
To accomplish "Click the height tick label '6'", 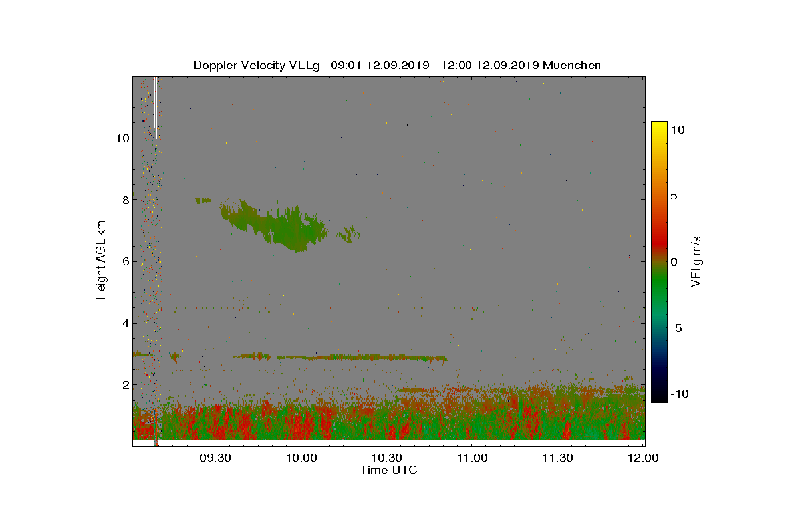I will (124, 261).
